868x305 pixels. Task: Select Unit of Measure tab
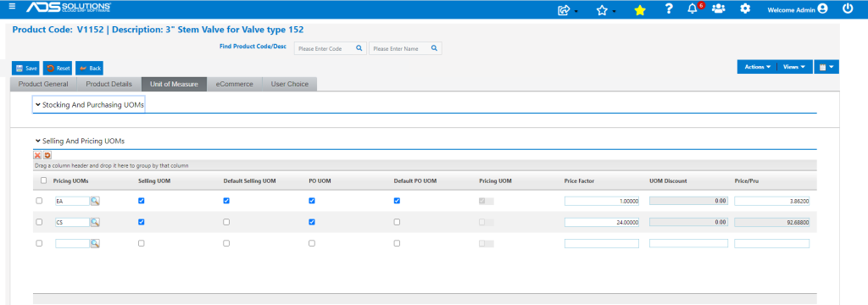coord(174,84)
